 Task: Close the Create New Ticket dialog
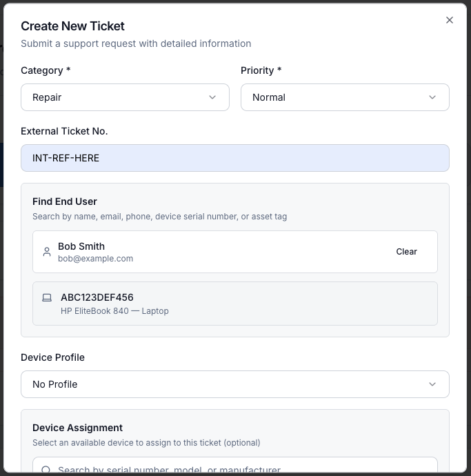click(x=450, y=20)
